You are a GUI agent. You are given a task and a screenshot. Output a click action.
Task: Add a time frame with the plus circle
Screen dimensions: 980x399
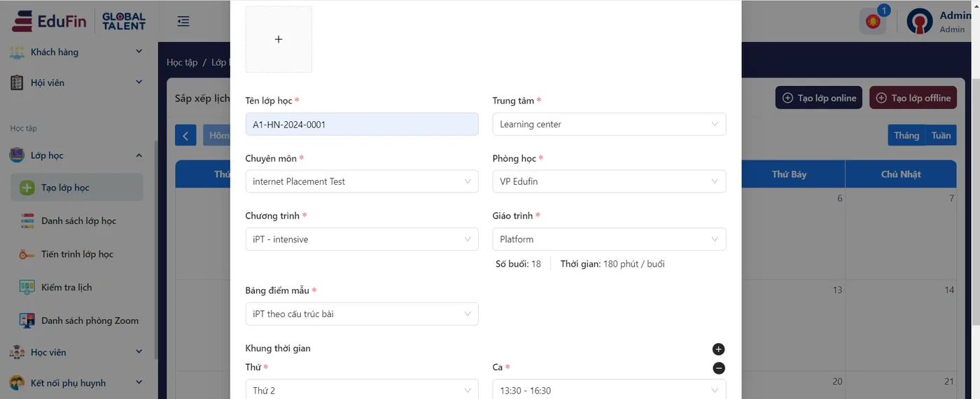coord(719,349)
